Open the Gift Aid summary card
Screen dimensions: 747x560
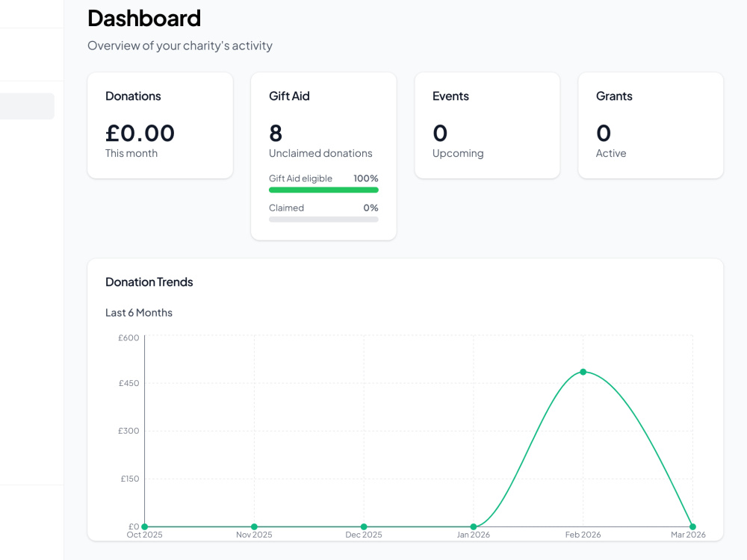tap(323, 156)
